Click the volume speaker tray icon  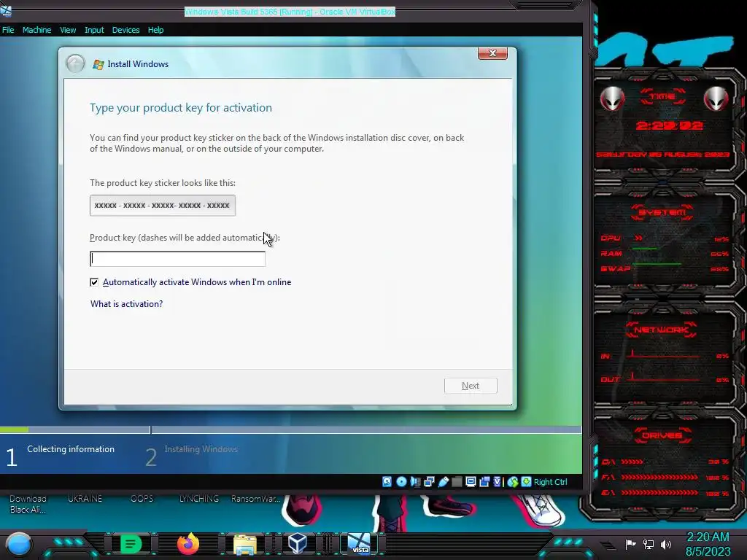pyautogui.click(x=666, y=544)
